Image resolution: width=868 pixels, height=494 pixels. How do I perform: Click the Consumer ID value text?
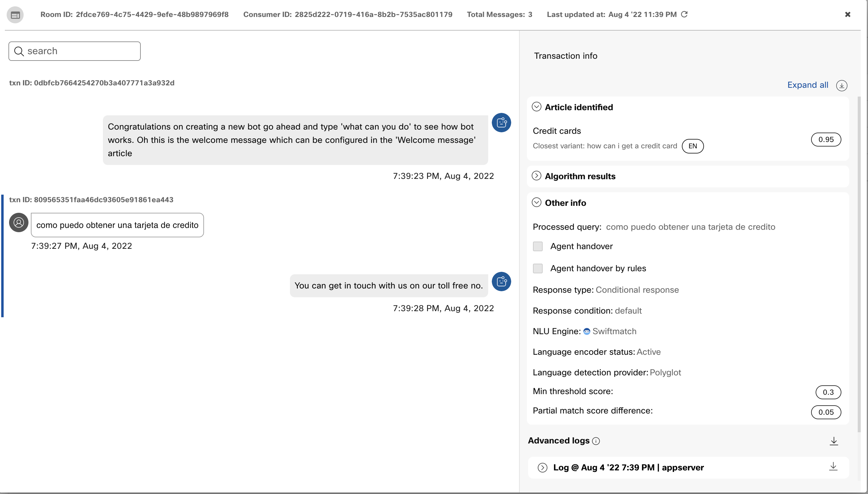(x=373, y=14)
